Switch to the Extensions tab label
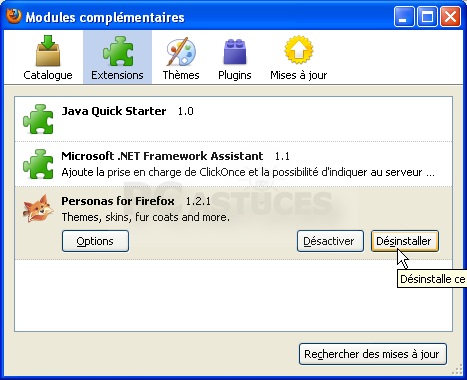The height and width of the screenshot is (380, 467). [117, 75]
